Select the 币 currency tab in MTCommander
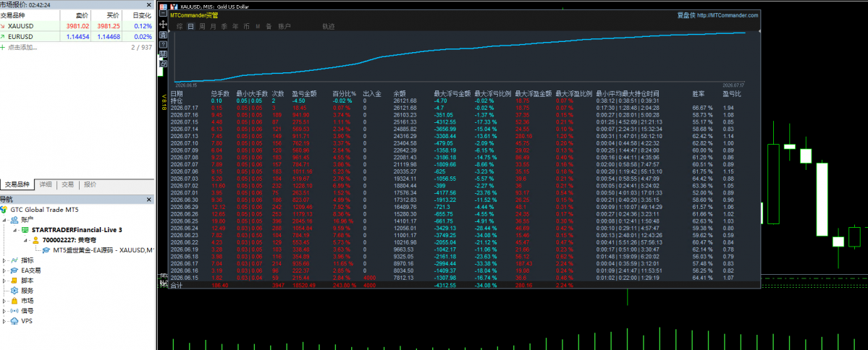868x350 pixels. click(246, 26)
